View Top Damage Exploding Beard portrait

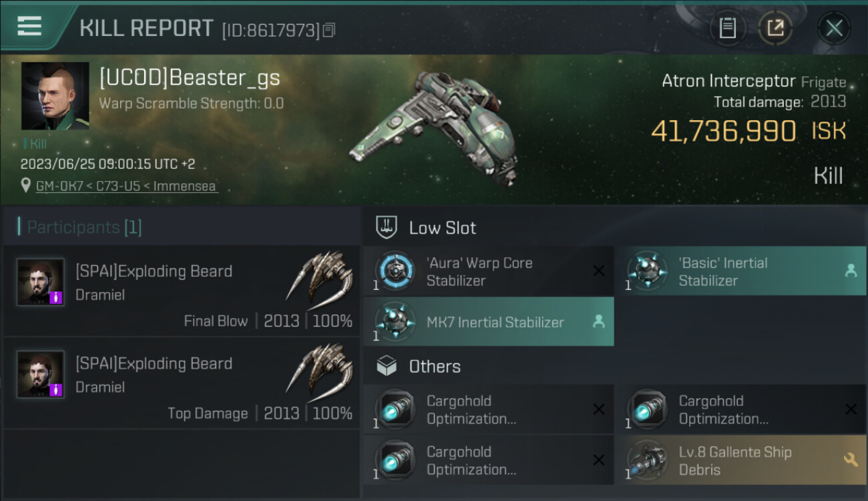tap(41, 374)
